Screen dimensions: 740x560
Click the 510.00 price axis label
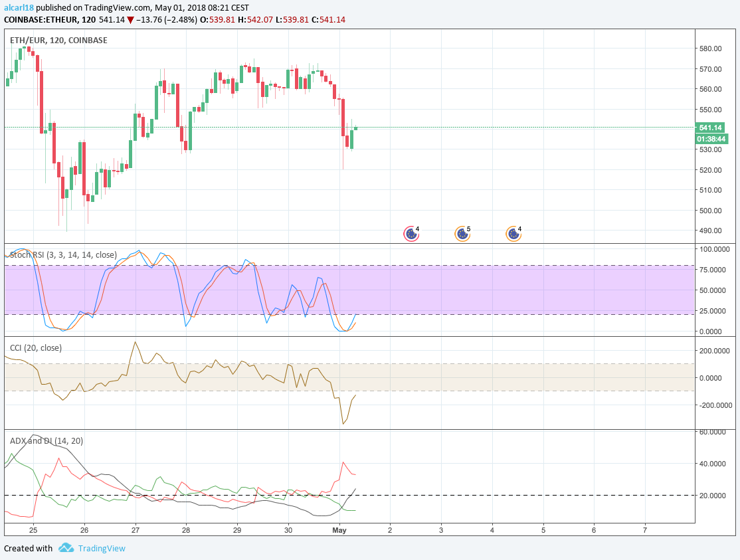click(x=710, y=190)
